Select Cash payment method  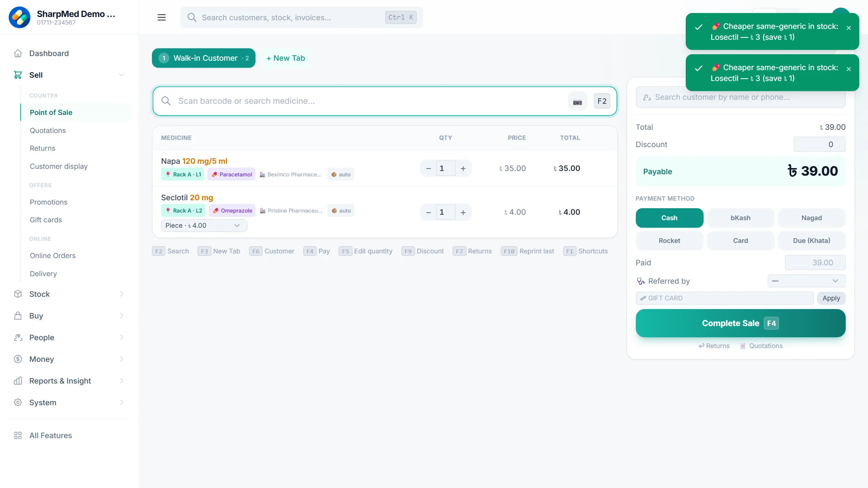click(x=669, y=218)
